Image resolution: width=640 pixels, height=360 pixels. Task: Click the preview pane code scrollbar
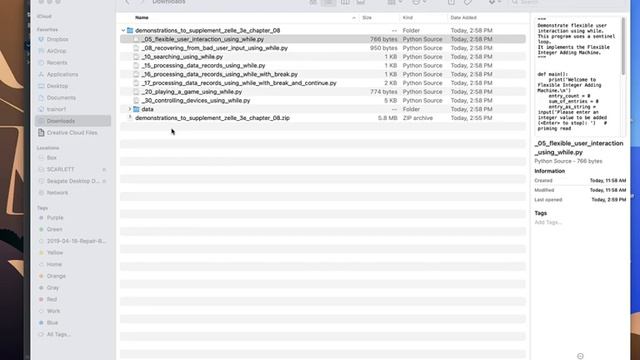tap(623, 47)
